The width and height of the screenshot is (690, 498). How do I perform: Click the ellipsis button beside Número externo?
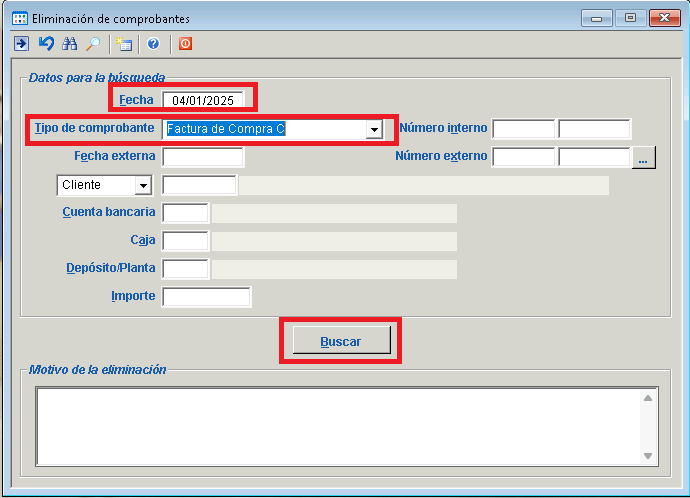[x=643, y=157]
